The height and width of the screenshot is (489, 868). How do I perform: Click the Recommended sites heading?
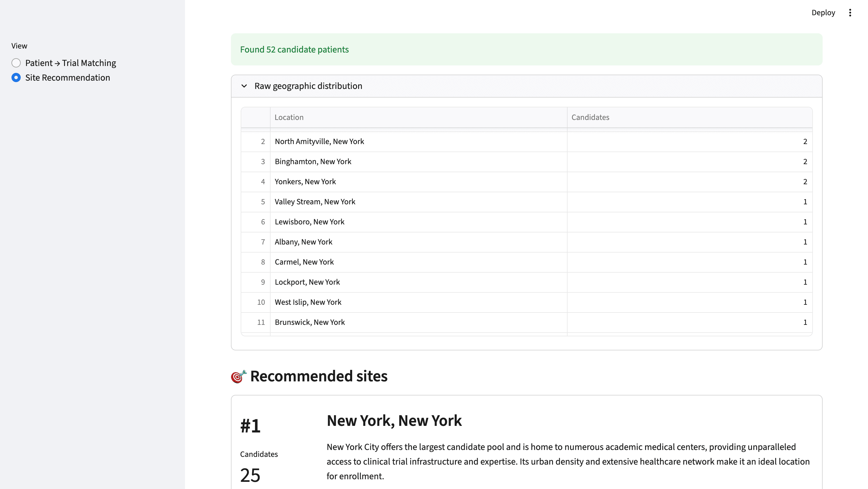[319, 376]
